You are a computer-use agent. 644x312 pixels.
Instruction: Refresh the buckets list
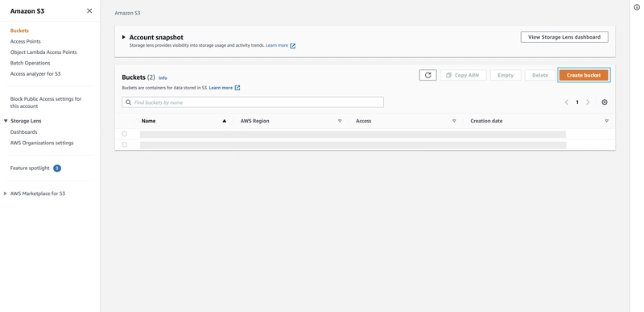point(428,75)
